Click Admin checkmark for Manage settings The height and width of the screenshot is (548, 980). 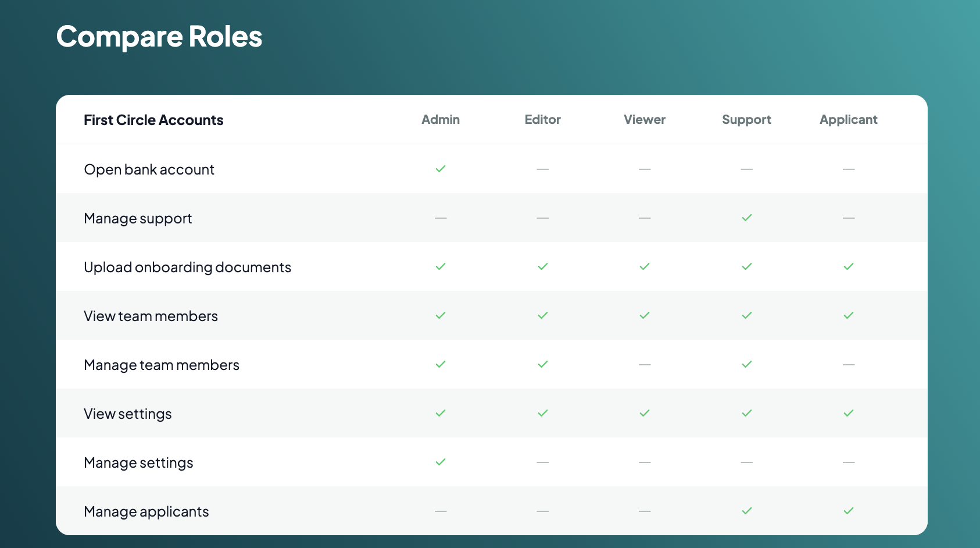click(x=441, y=462)
